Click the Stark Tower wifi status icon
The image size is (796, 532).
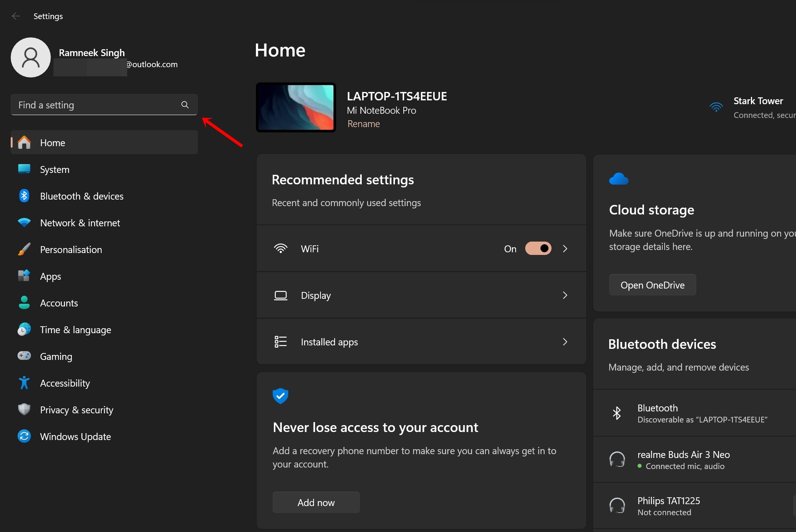click(x=717, y=107)
